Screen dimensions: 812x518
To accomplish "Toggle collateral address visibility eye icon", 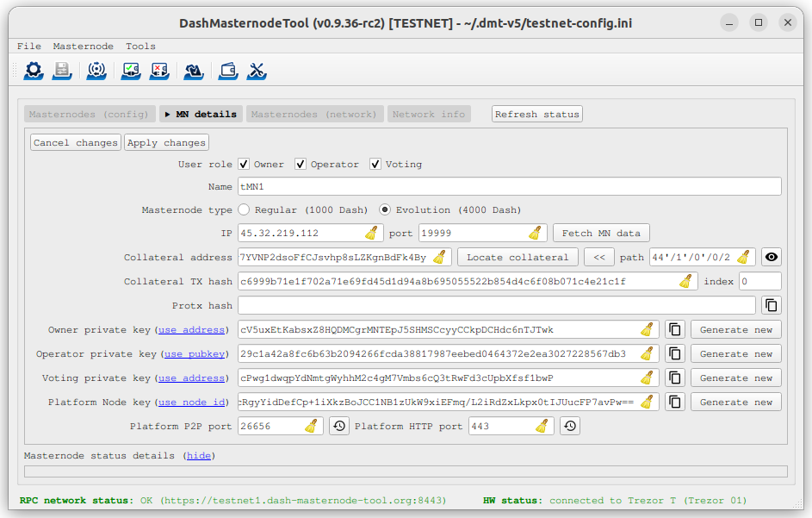I will 772,257.
